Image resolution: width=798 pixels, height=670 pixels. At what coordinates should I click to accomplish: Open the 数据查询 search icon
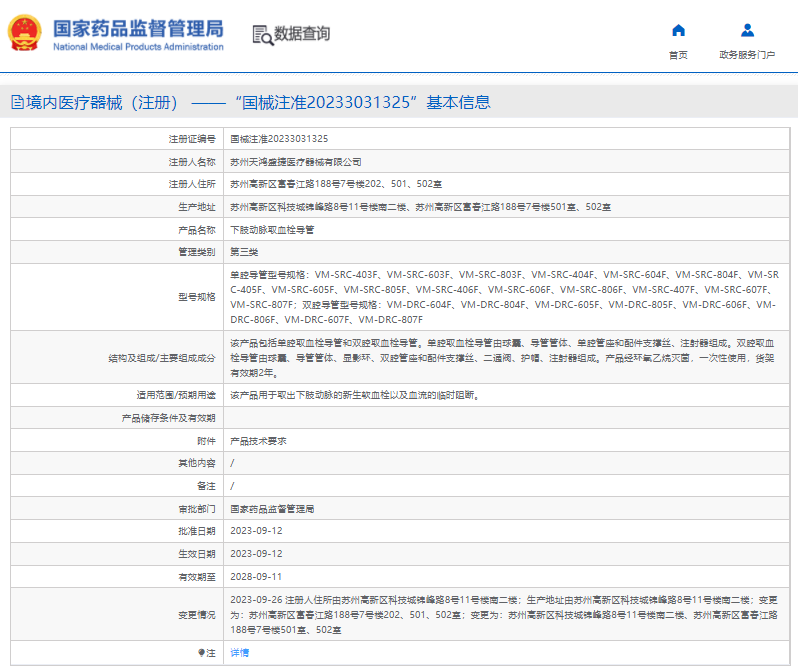pyautogui.click(x=263, y=35)
